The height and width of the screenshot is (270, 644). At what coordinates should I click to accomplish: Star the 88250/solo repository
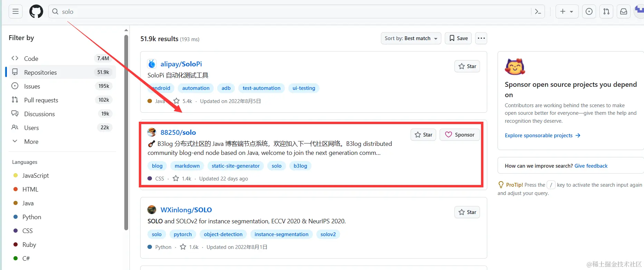tap(423, 135)
